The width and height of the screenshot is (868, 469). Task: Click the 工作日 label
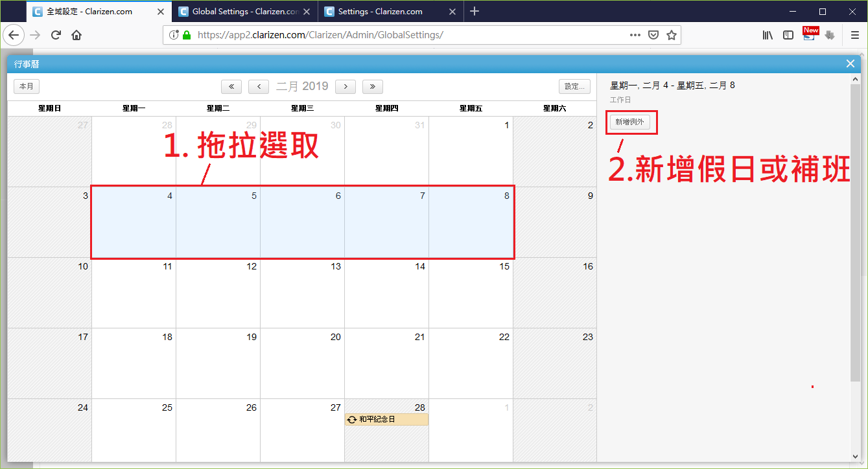(x=620, y=100)
